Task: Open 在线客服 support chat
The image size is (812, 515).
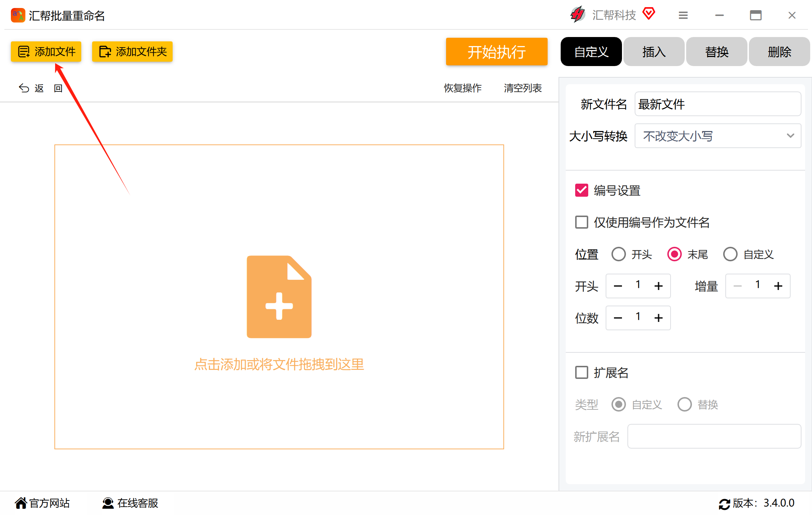Action: click(130, 503)
